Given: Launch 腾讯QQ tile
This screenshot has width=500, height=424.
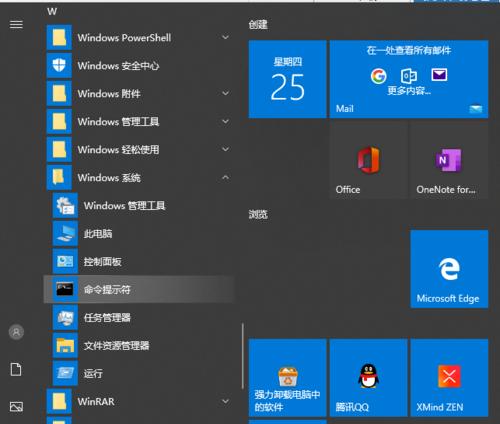Looking at the screenshot, I should pyautogui.click(x=368, y=377).
